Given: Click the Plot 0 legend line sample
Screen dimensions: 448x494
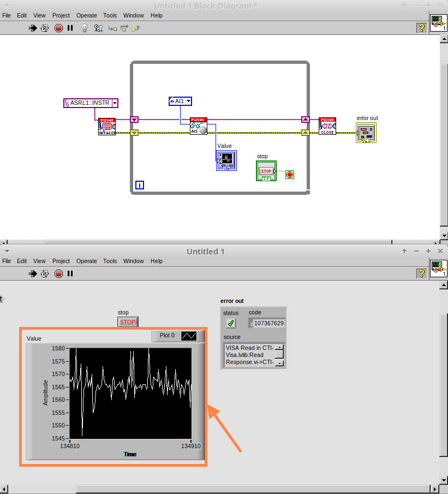Looking at the screenshot, I should [x=189, y=336].
